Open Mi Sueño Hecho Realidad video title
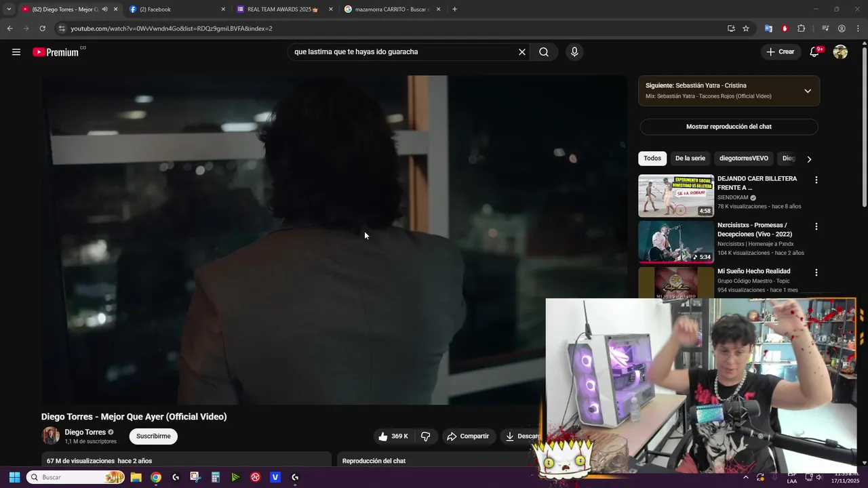 click(753, 271)
